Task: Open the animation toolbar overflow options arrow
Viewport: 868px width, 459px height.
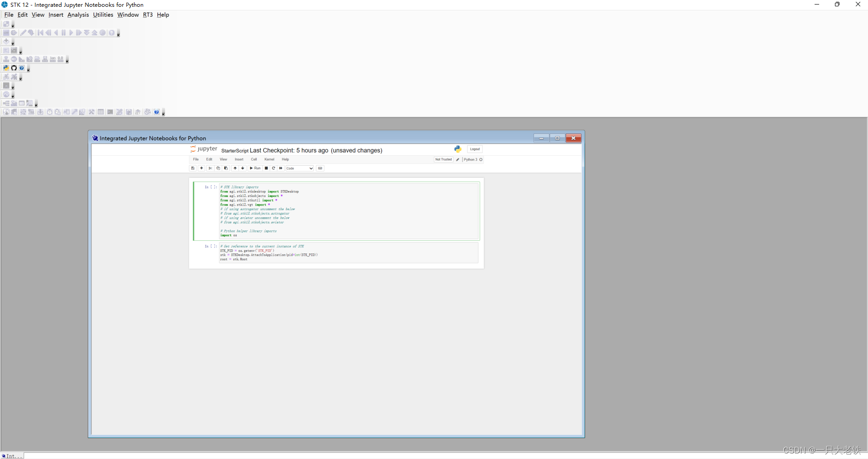Action: [119, 33]
